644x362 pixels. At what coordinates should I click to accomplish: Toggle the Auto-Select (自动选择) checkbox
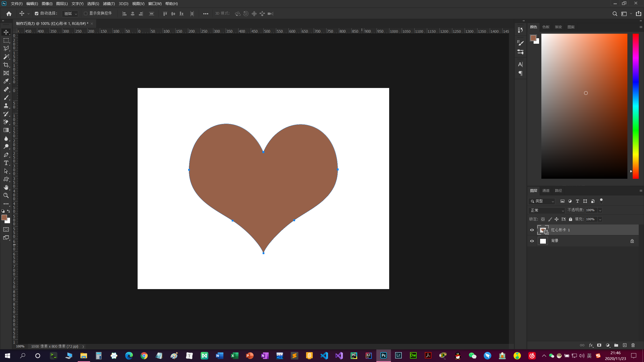37,14
